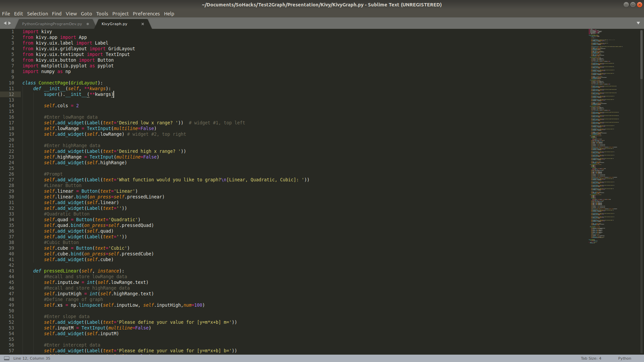Image resolution: width=644 pixels, height=362 pixels.
Task: Click line number 43 in gutter
Action: 11,271
